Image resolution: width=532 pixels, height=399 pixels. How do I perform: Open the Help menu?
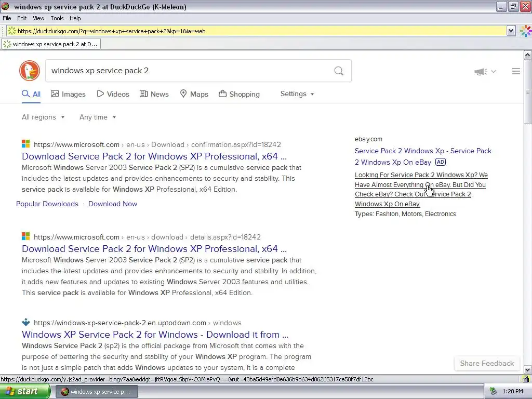[75, 18]
